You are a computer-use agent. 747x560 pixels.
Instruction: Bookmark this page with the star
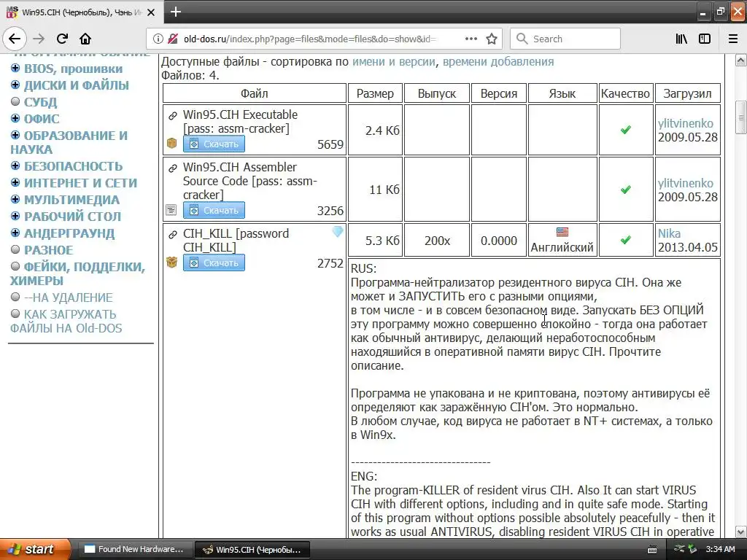tap(492, 39)
